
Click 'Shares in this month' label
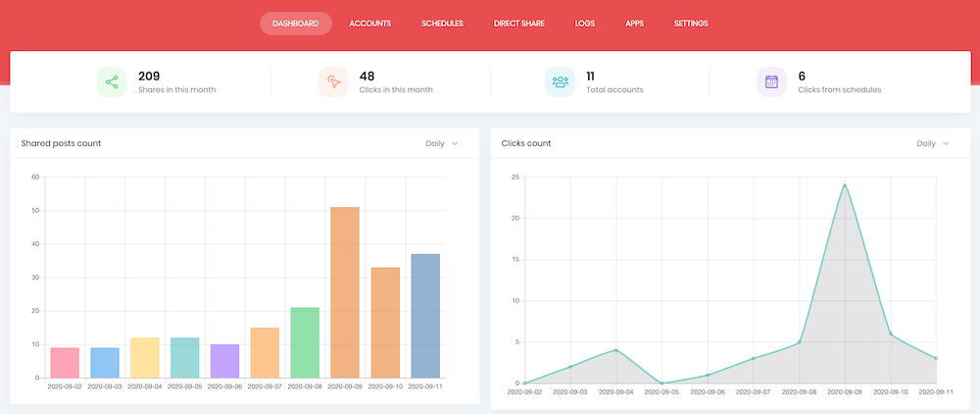point(176,90)
